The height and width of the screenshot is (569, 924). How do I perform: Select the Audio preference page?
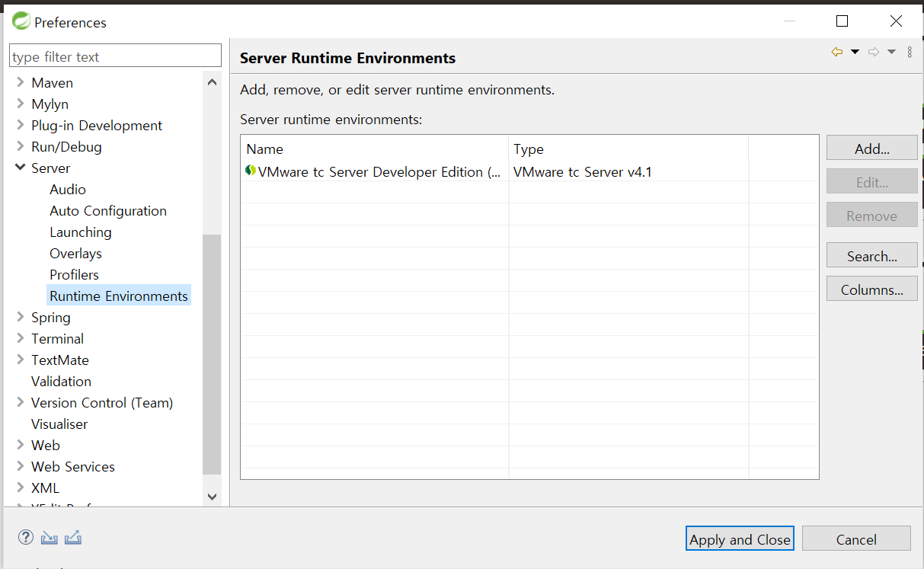click(68, 190)
